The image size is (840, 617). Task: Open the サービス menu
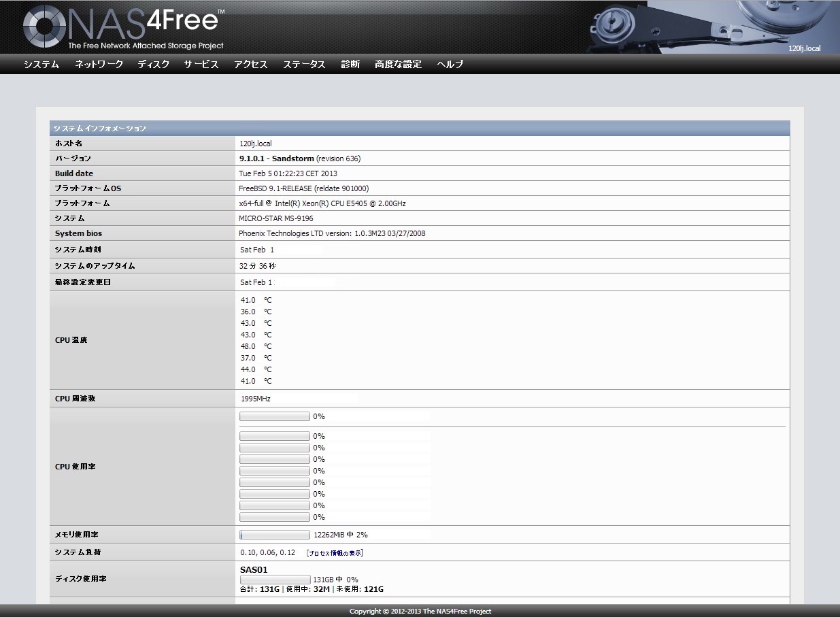(x=201, y=64)
